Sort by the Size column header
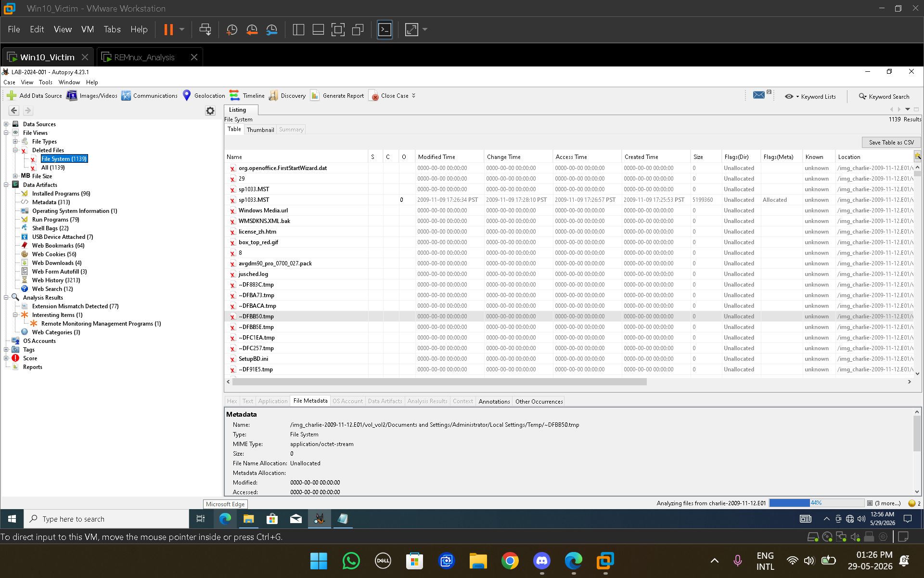The width and height of the screenshot is (924, 578). 706,157
